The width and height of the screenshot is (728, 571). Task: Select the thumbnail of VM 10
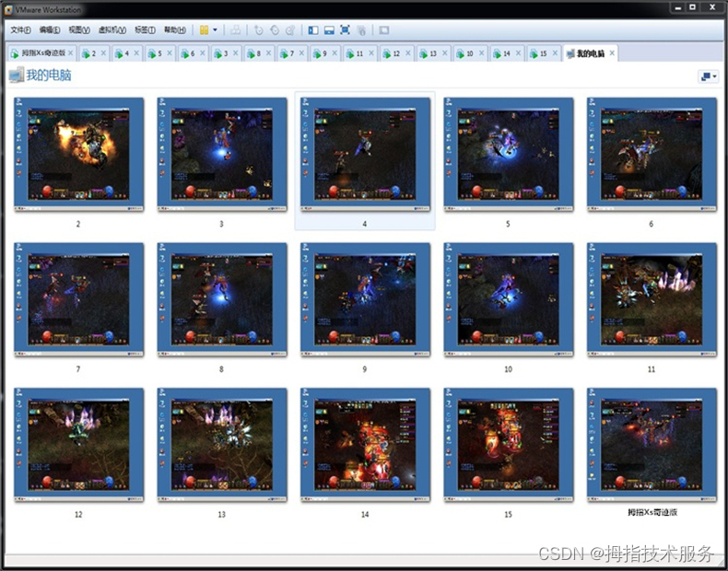[509, 299]
